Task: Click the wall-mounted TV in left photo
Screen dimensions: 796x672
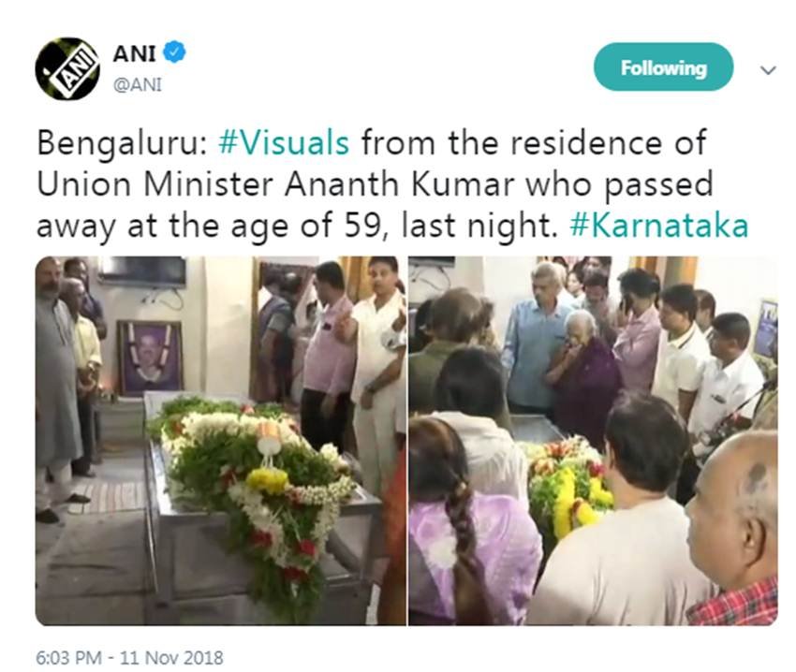Action: [x=142, y=272]
